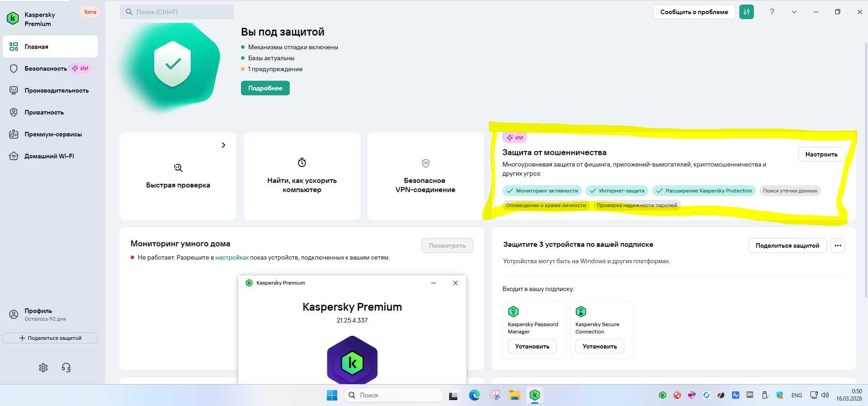Open the Домашний Wi-Fi section
Screen dimensions: 868x406
click(50, 156)
